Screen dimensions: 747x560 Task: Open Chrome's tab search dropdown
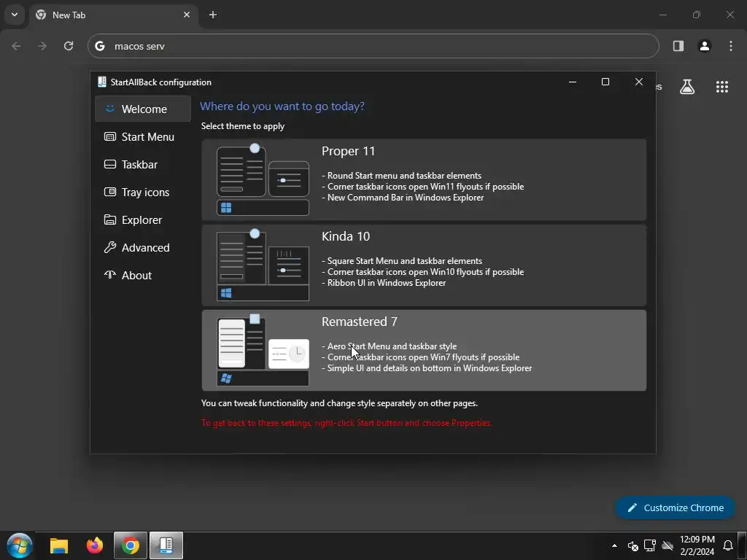click(x=15, y=15)
